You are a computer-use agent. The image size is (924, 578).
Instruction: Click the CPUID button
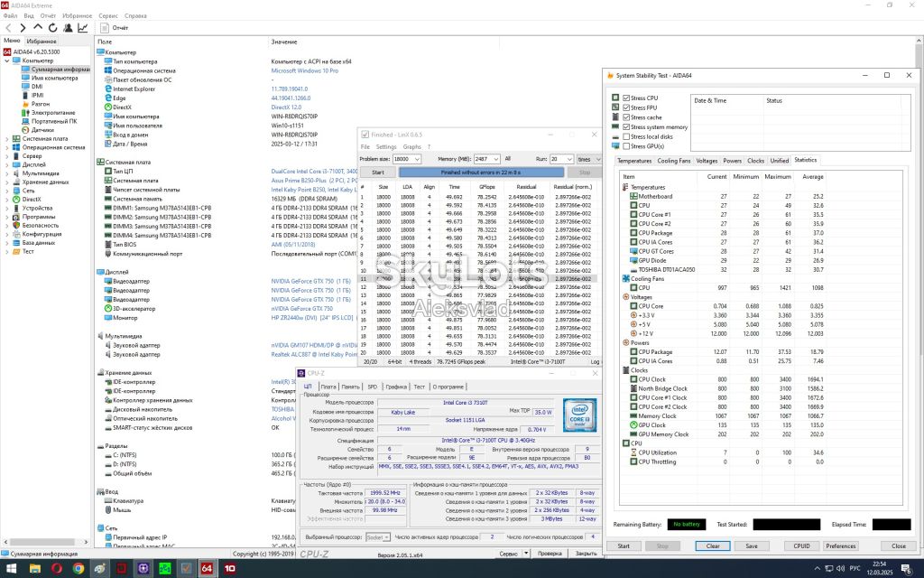[x=801, y=546]
